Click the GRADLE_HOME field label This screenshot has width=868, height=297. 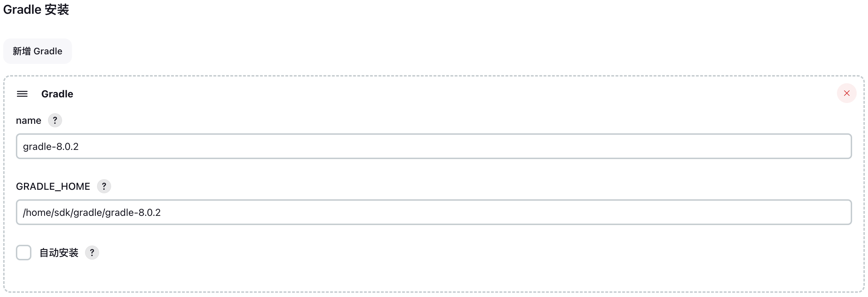click(53, 186)
